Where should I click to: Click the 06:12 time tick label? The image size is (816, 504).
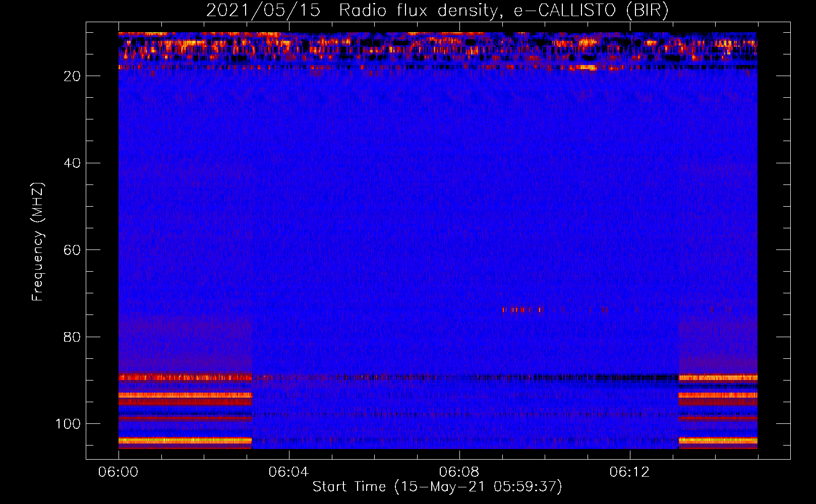[629, 472]
